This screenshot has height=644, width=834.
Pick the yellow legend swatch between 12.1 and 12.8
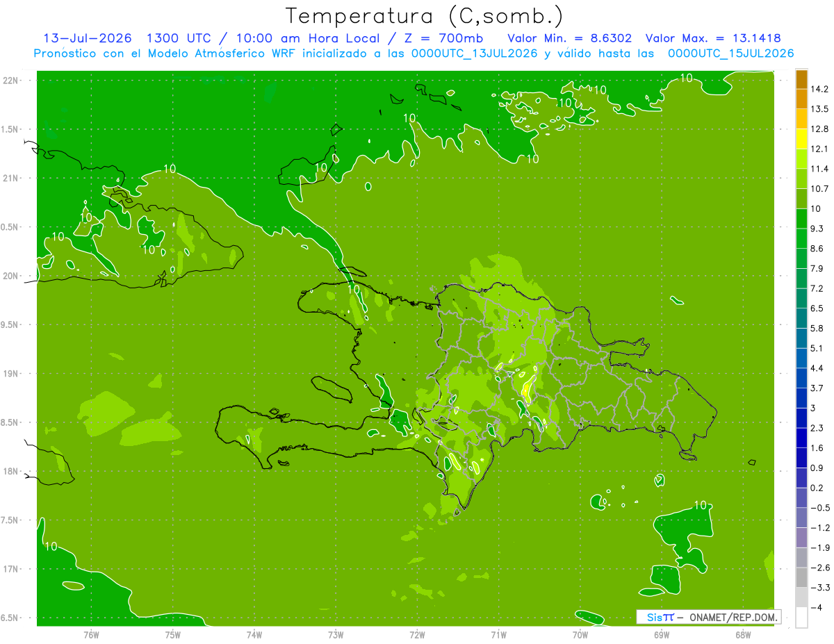[x=801, y=138]
